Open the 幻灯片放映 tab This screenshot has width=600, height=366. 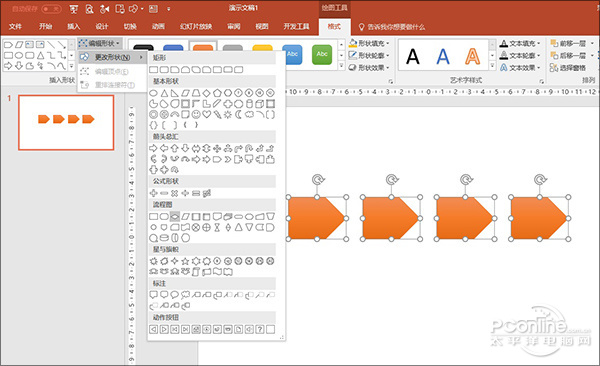196,26
